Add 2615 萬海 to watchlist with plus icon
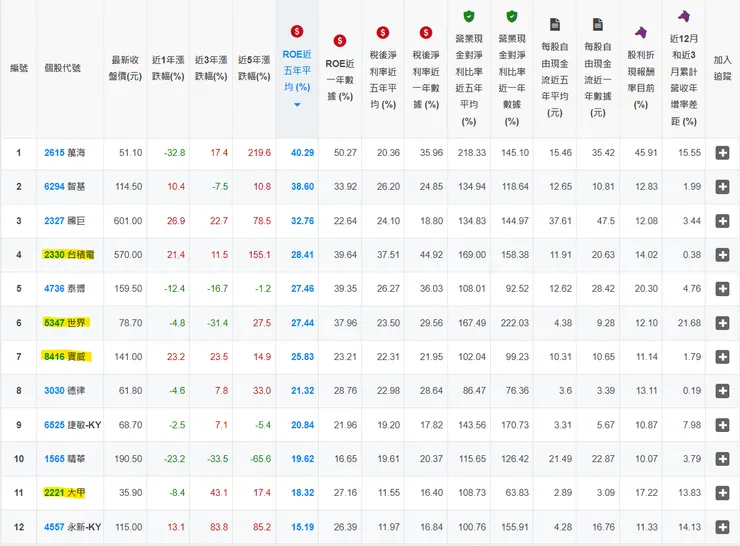Screen dimensions: 740x546 click(722, 153)
